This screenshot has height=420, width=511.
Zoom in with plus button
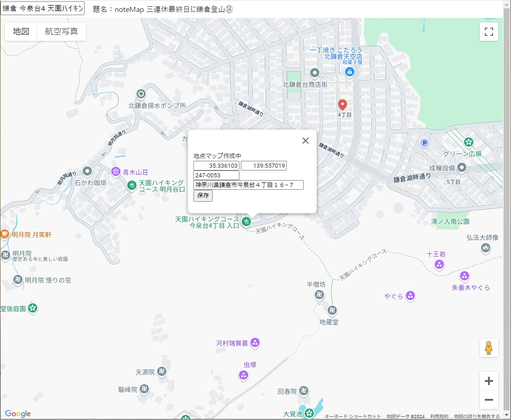488,381
